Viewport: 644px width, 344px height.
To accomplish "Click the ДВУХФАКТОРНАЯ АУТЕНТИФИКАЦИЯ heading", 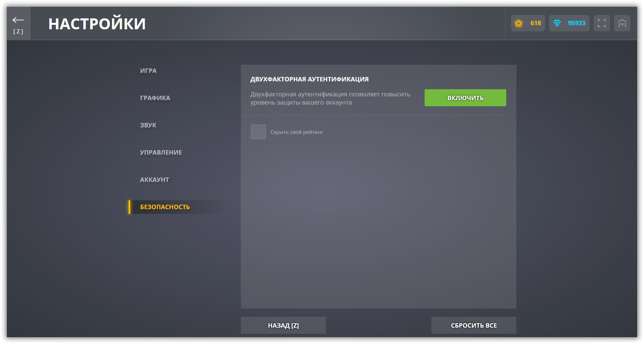I will (309, 79).
